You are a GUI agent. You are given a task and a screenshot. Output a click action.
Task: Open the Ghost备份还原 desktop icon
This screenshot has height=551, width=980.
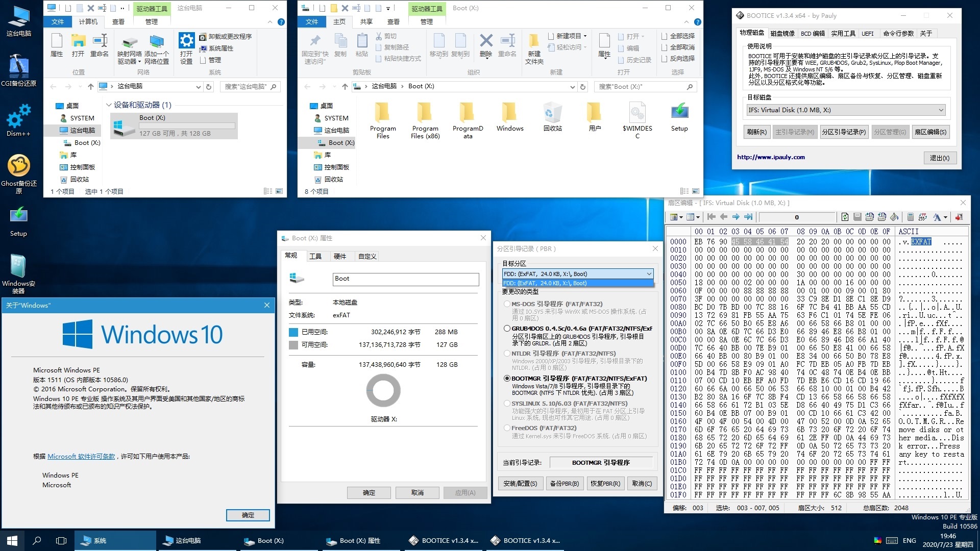(x=19, y=174)
